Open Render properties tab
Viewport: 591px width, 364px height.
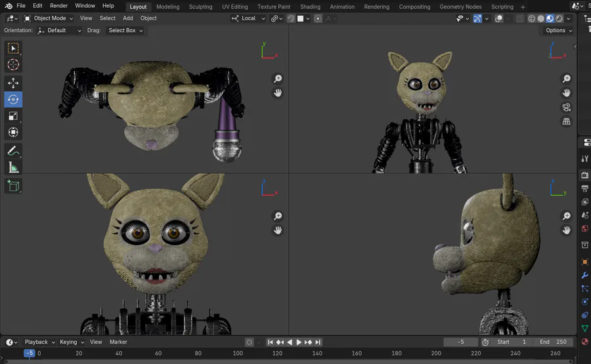[585, 175]
